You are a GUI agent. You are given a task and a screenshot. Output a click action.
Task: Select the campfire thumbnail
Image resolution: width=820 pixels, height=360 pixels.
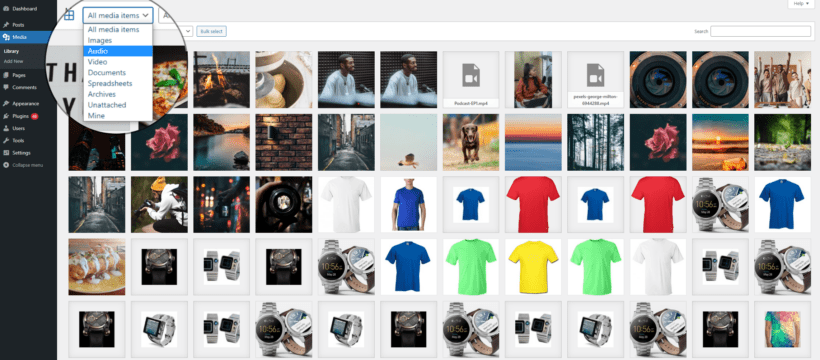tap(222, 80)
